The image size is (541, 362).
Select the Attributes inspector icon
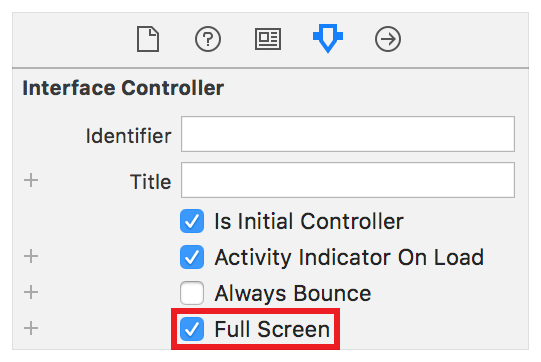click(328, 38)
